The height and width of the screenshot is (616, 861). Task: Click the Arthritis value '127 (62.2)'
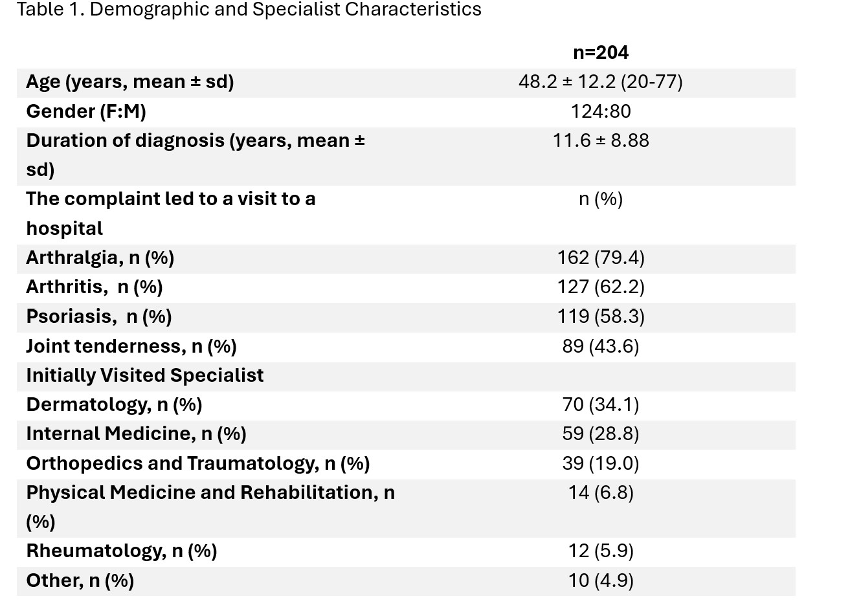tap(600, 287)
